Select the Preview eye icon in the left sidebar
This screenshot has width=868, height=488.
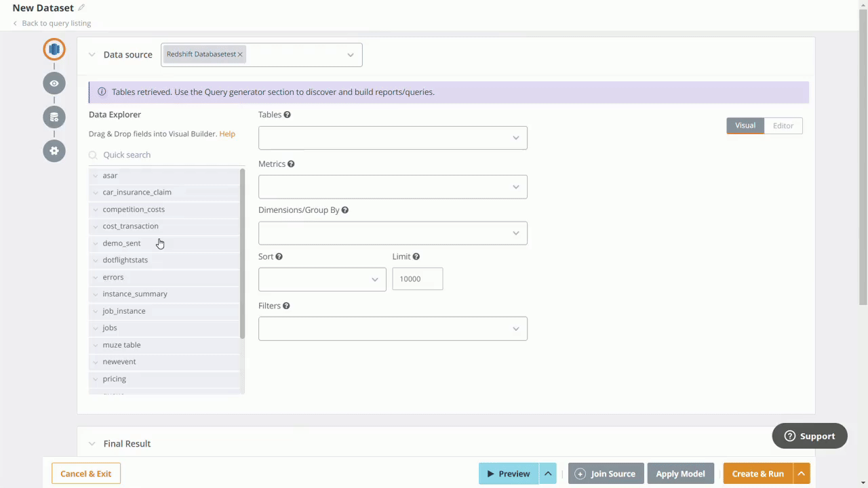[54, 83]
